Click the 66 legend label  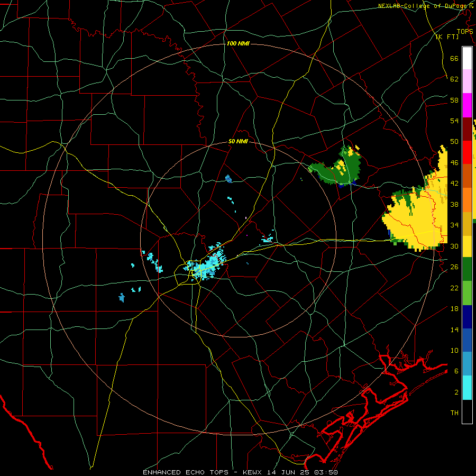[454, 58]
